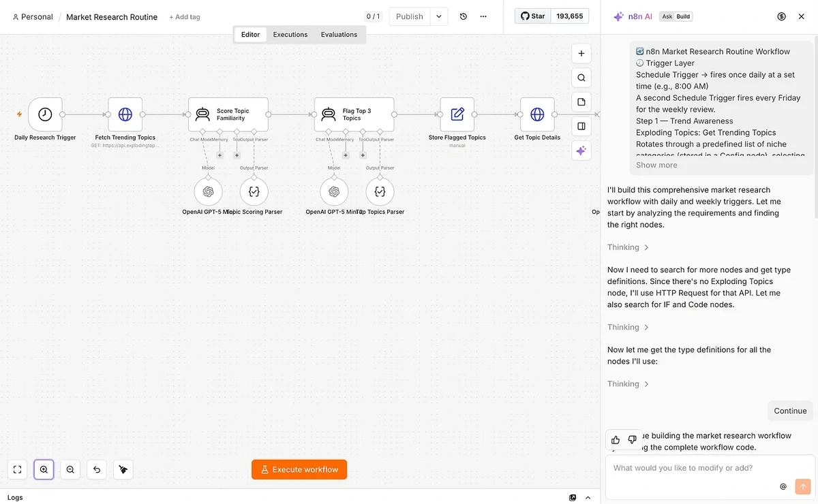Expand Thinking under 'type definitions' message
The width and height of the screenshot is (818, 504).
click(628, 384)
